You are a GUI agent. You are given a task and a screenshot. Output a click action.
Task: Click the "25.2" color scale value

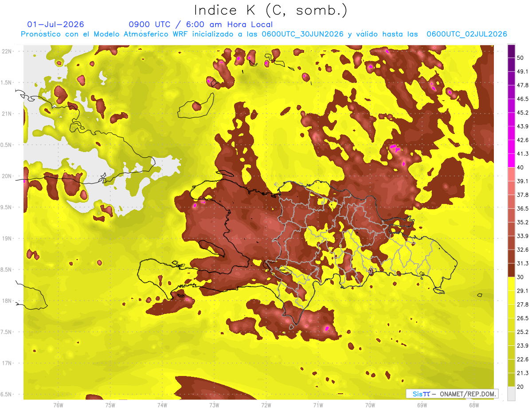click(523, 332)
